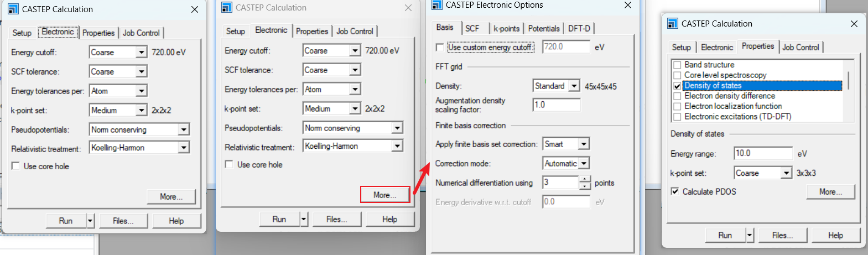Click the custom energy cutoff field showing 720.0
Screen dimensions: 868x255
(566, 47)
